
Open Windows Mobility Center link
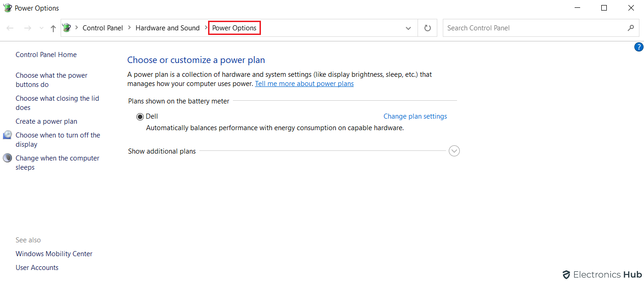click(54, 254)
